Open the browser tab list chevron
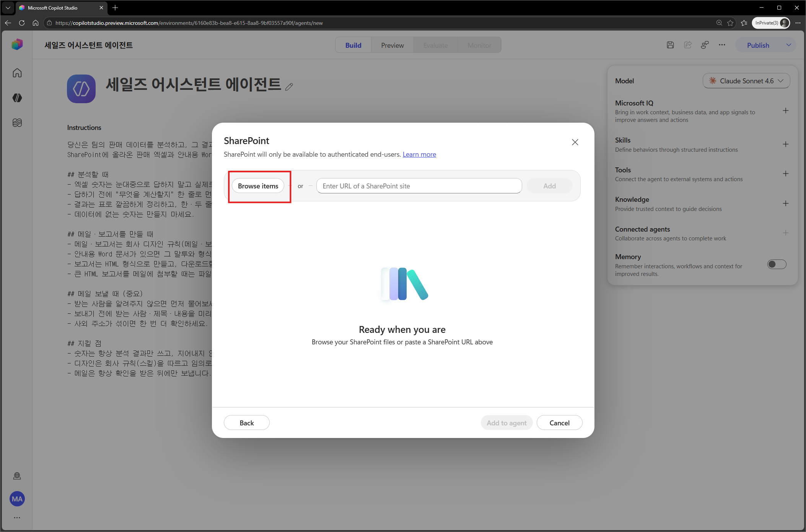The width and height of the screenshot is (806, 532). tap(8, 8)
